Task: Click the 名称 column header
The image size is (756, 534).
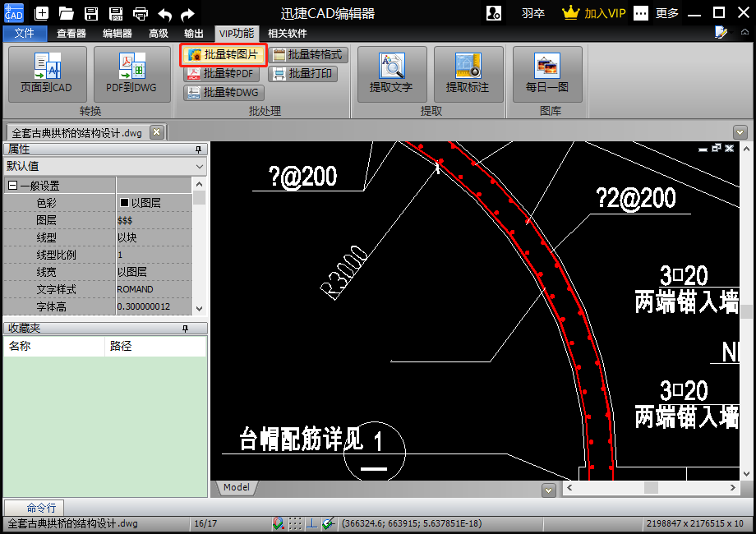Action: pos(54,346)
